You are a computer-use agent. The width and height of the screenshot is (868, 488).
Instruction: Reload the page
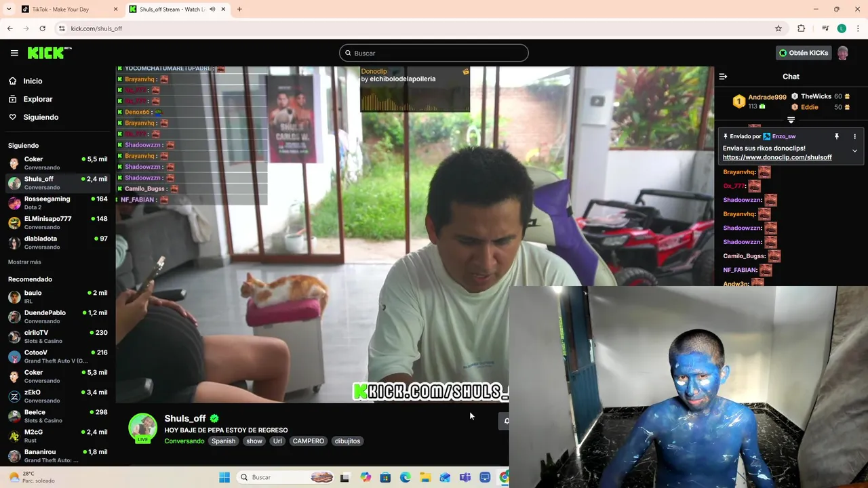pos(42,28)
